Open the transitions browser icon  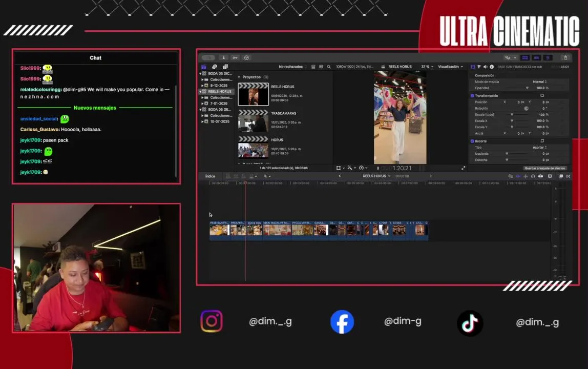(x=568, y=176)
